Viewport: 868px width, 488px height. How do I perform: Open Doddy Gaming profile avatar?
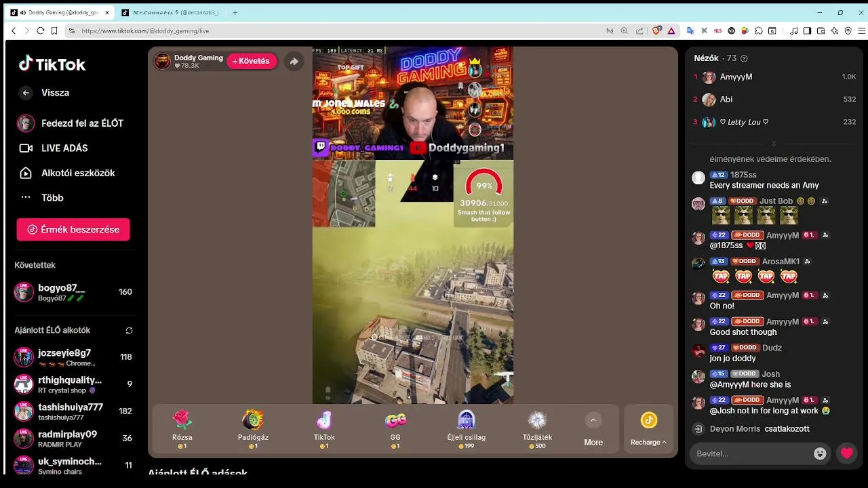click(163, 61)
